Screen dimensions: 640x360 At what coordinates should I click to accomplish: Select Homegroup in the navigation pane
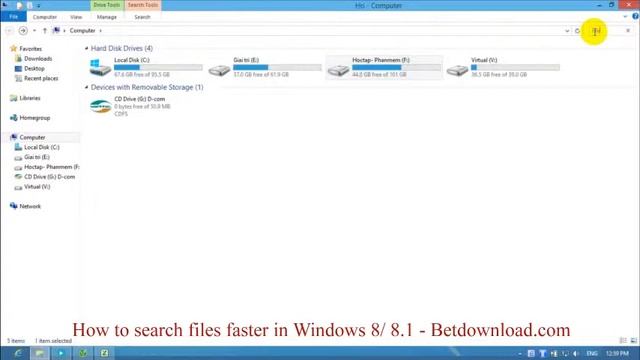coord(34,118)
